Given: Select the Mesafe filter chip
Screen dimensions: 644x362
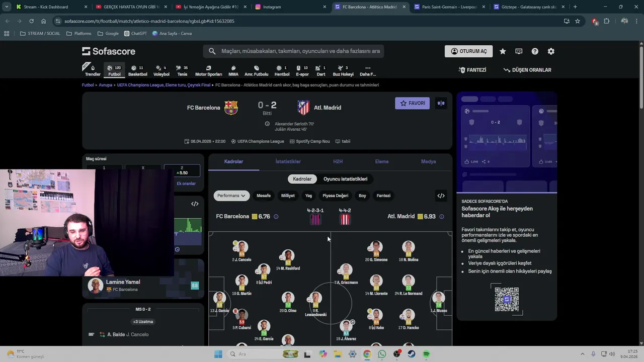Looking at the screenshot, I should click(x=264, y=196).
